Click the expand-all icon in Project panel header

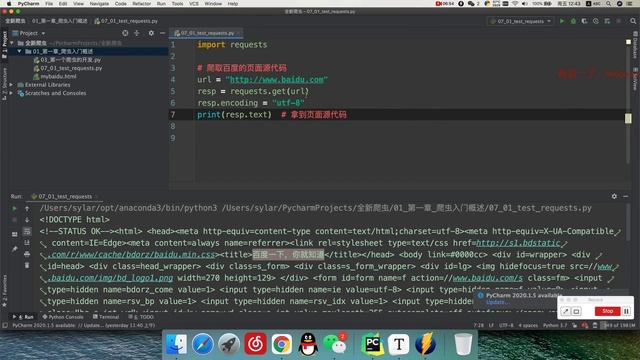tap(137, 33)
